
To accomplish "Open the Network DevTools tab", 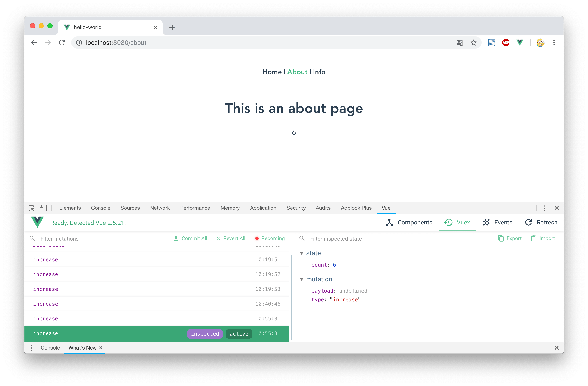I will click(x=160, y=208).
